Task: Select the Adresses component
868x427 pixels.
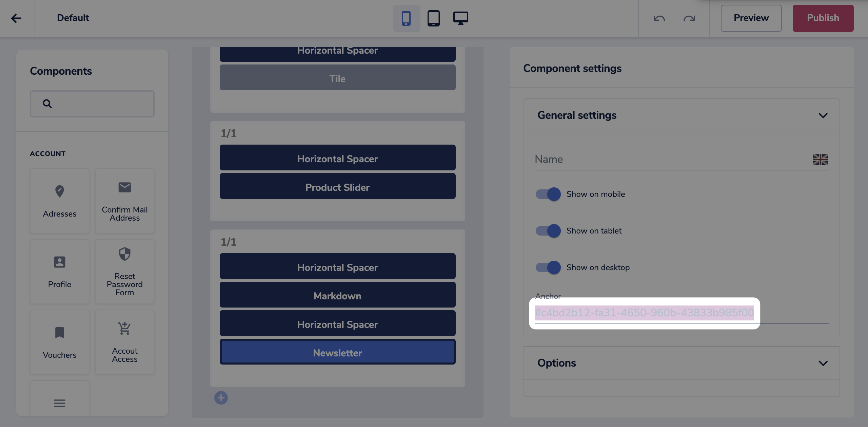Action: [x=60, y=201]
